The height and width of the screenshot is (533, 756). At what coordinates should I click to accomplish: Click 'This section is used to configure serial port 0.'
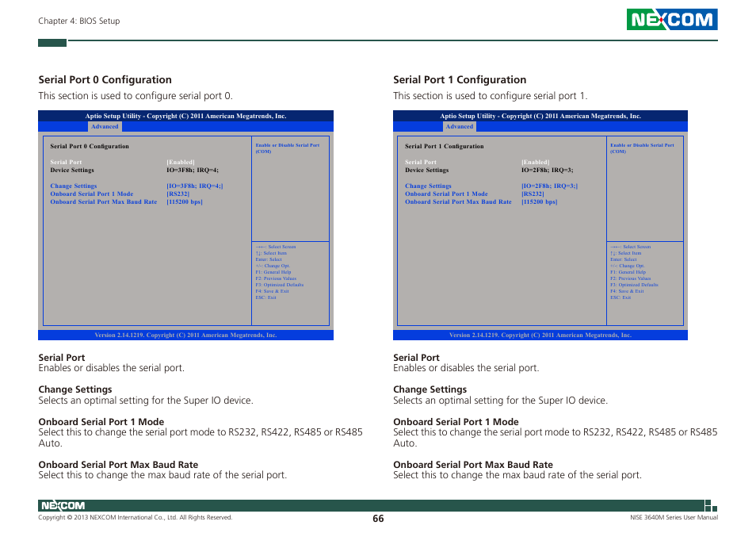point(136,95)
